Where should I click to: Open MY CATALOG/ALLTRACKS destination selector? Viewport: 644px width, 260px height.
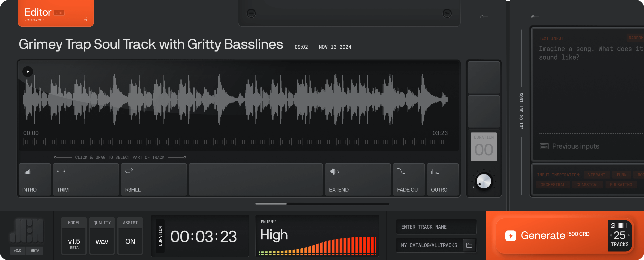click(x=436, y=245)
